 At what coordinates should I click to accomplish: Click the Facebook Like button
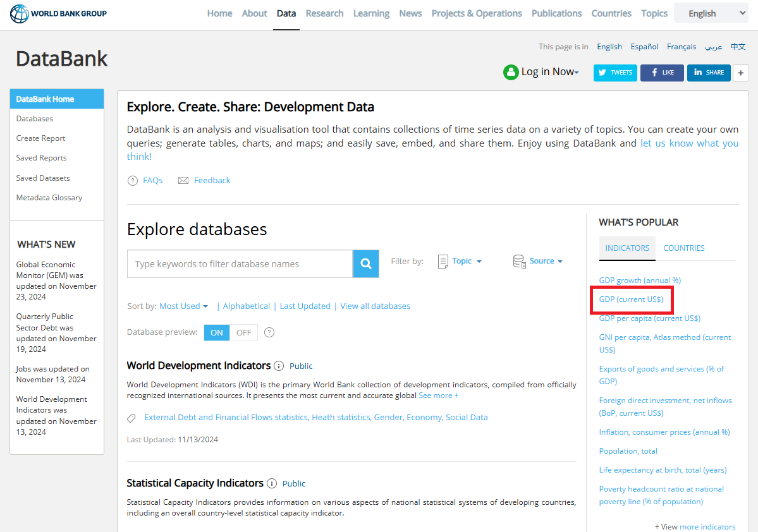[662, 73]
